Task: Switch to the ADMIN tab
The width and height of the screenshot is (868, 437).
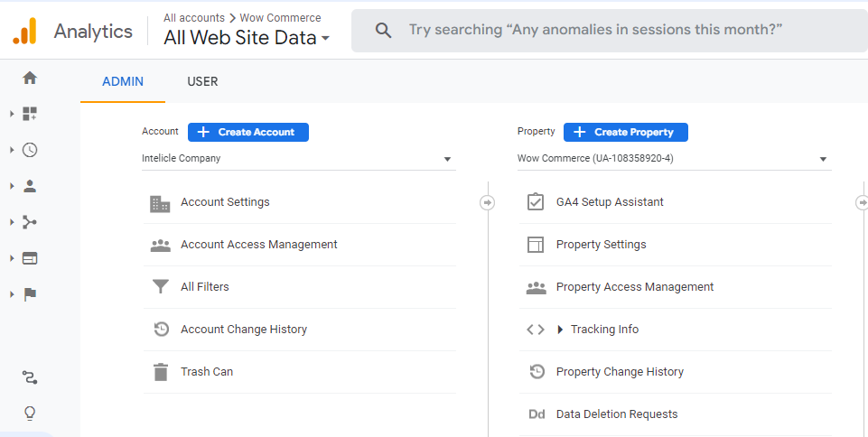Action: (123, 82)
